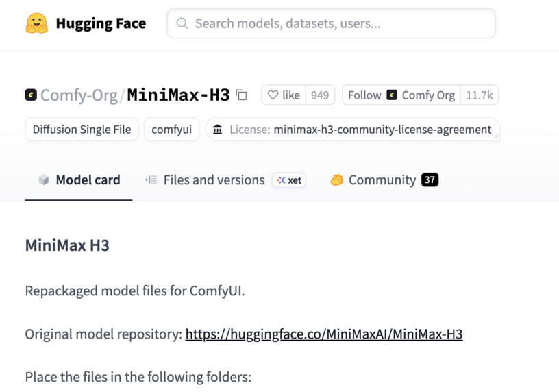The image size is (559, 392).
Task: View the 11.7k followers count
Action: [479, 95]
